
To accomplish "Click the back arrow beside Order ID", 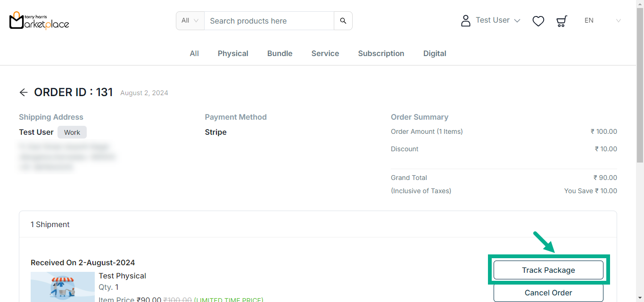I will pos(24,92).
